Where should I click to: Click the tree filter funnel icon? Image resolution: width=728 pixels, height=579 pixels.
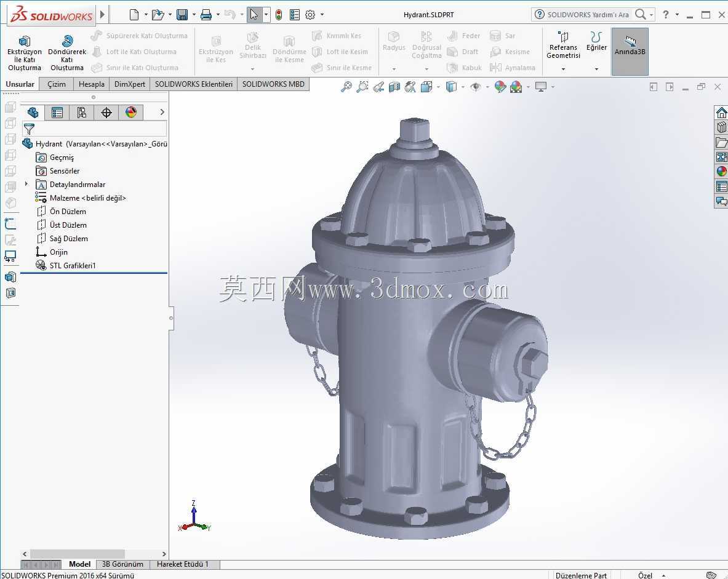point(30,129)
